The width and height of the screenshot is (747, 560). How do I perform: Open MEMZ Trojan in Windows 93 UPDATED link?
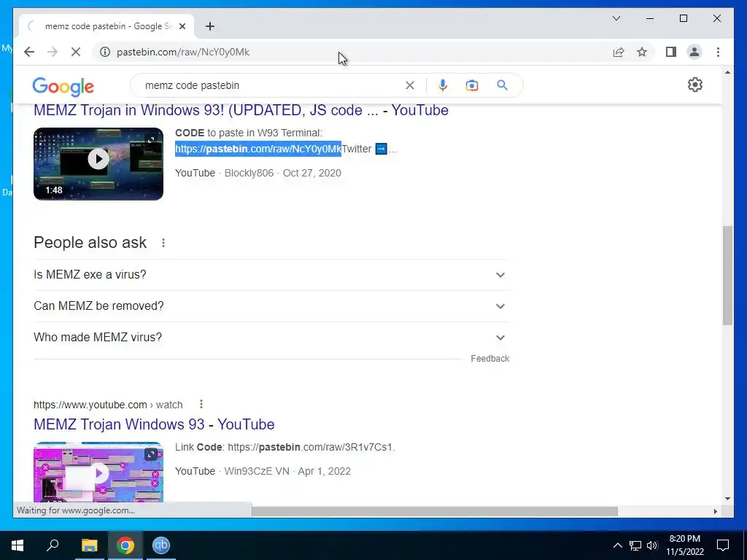click(x=241, y=110)
